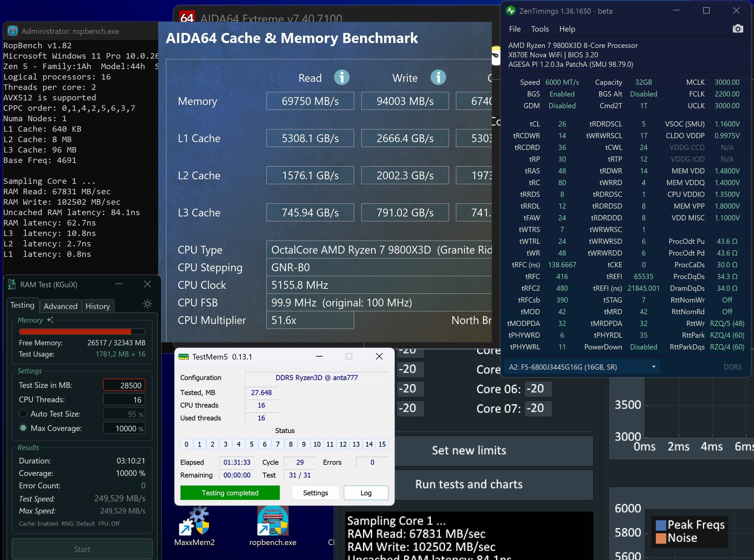
Task: Click the Duration value 03:10:21 in RAM Test
Action: (130, 461)
